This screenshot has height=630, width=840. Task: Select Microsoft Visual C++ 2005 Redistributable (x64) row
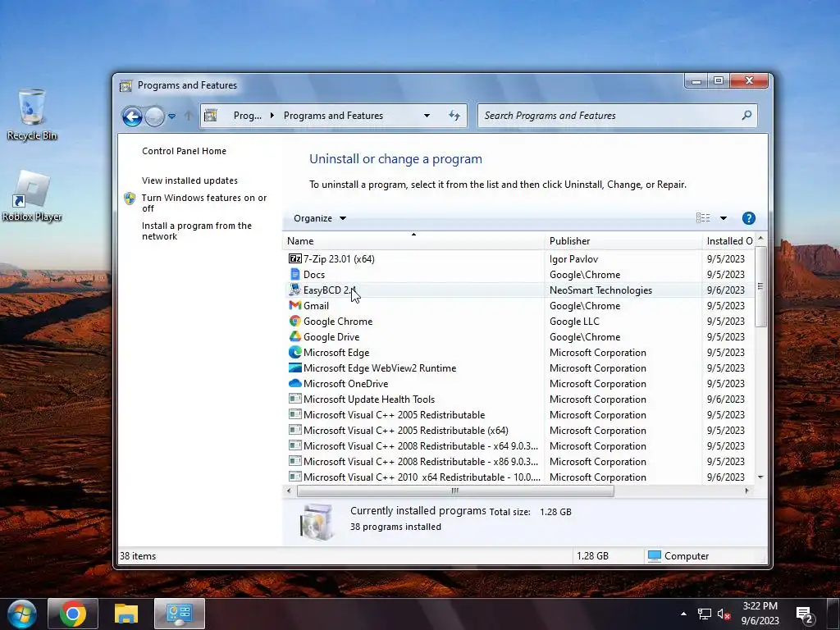tap(518, 430)
